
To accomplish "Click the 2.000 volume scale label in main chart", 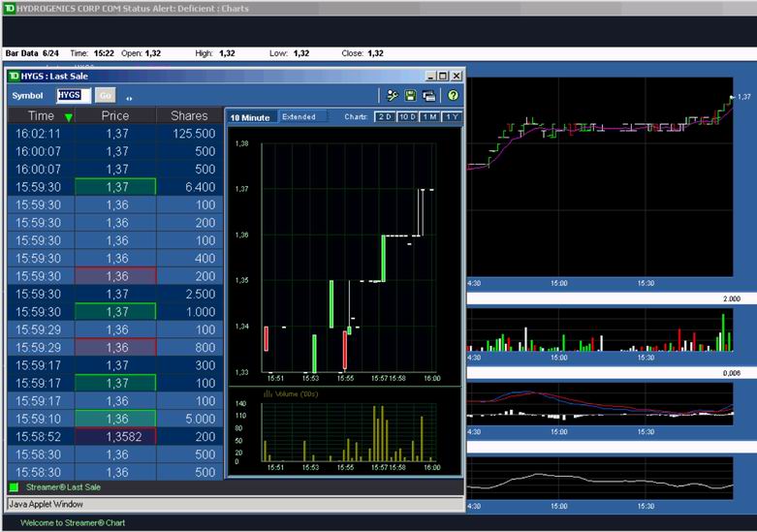I will click(732, 298).
